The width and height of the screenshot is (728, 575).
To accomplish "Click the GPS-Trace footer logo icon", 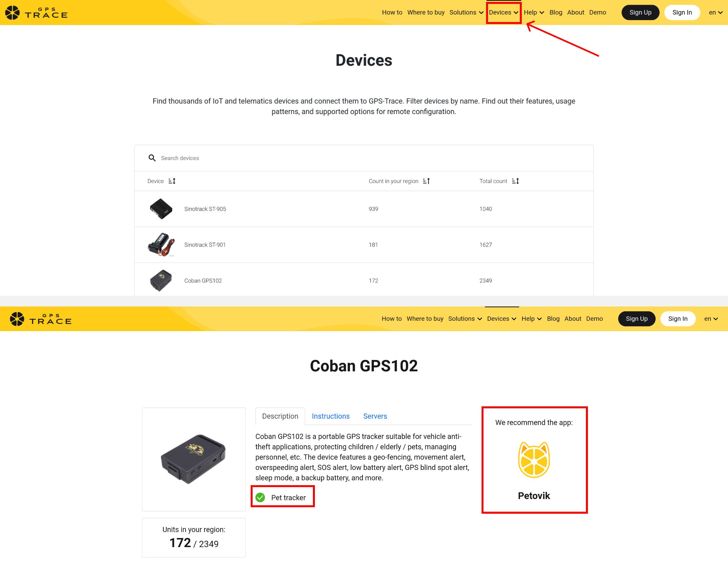I will 16,318.
